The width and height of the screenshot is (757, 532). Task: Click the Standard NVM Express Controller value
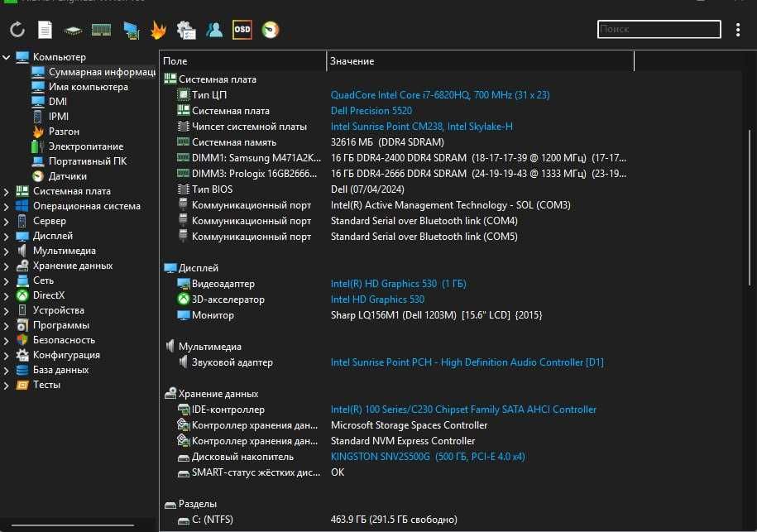point(403,441)
